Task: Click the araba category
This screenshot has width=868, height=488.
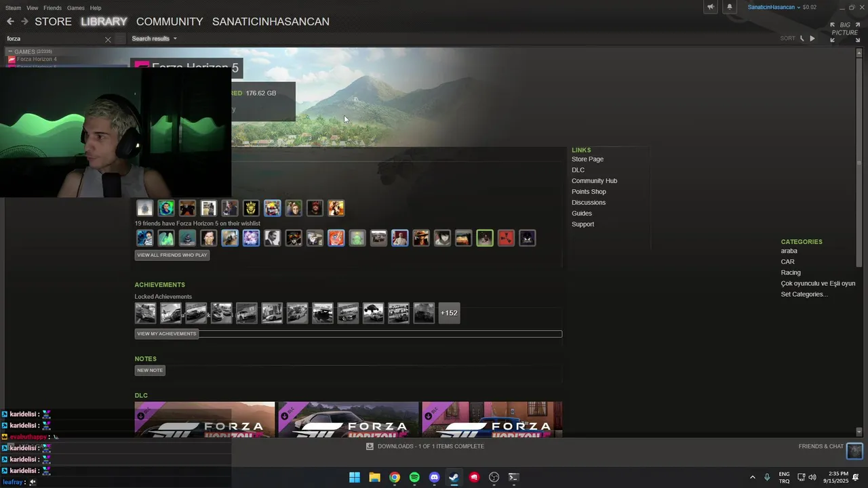Action: click(x=789, y=251)
